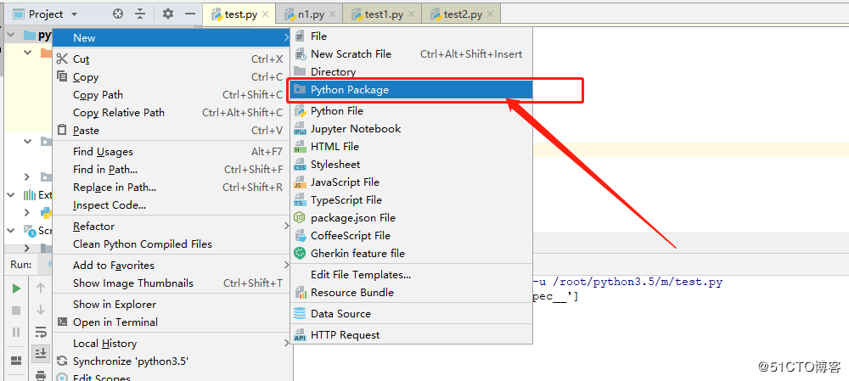Click the Stop square icon in Run panel
This screenshot has height=381, width=849.
(x=16, y=310)
